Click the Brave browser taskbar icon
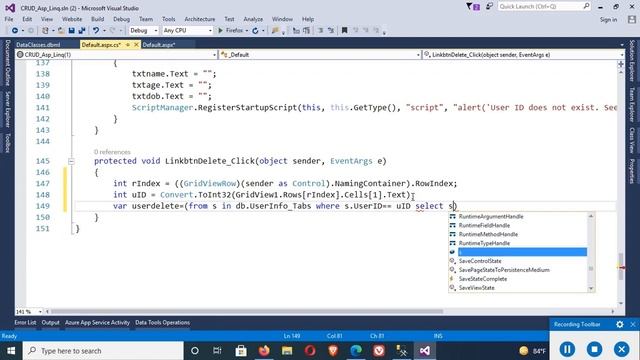 point(333,351)
